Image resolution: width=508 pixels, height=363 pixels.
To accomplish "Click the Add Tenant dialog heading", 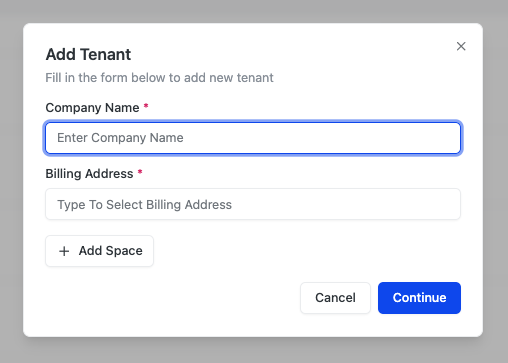I will click(x=88, y=54).
